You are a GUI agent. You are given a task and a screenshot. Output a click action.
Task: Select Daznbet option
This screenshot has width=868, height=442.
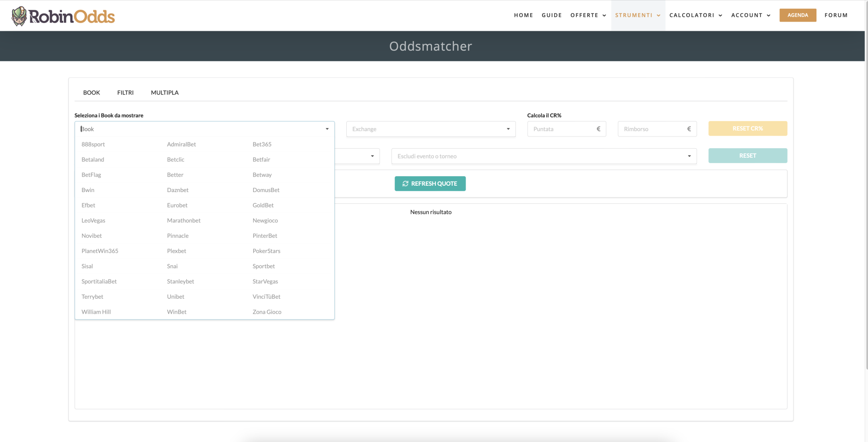point(178,190)
